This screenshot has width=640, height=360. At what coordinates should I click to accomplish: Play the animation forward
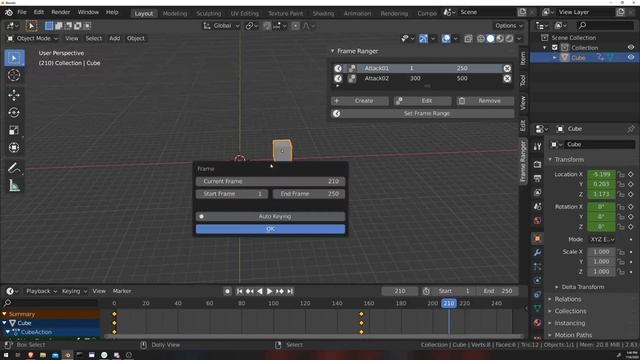pos(269,291)
